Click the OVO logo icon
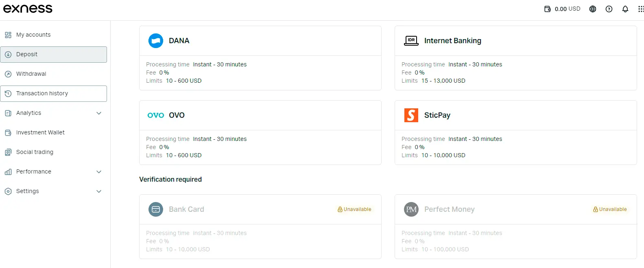The width and height of the screenshot is (644, 268). 156,115
